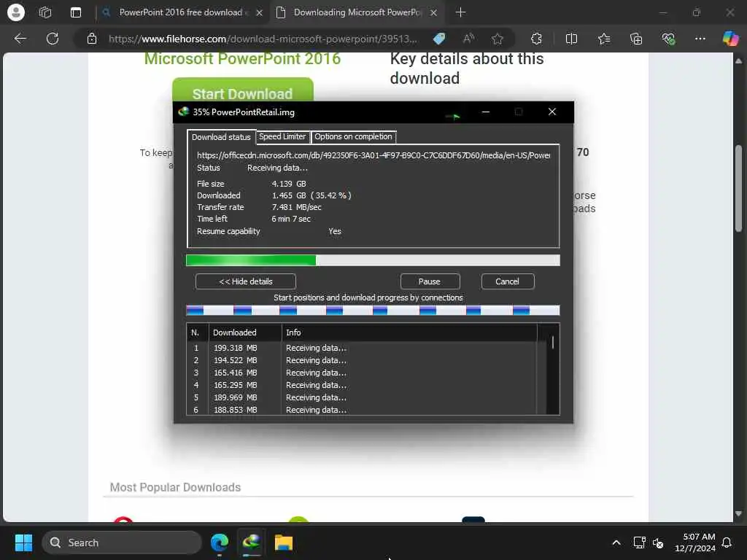Select connection 3 row 165.416 MB

(362, 373)
